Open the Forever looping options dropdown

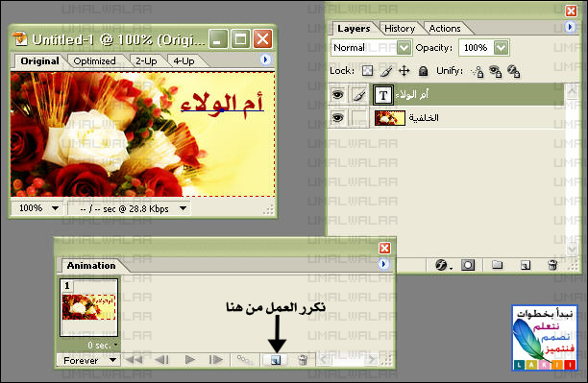88,360
